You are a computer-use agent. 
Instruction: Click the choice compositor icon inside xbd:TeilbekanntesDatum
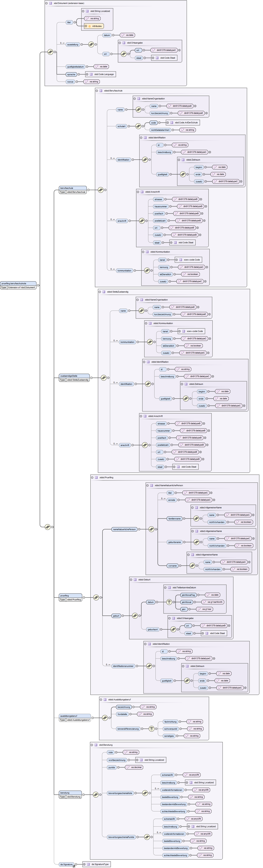click(x=169, y=602)
